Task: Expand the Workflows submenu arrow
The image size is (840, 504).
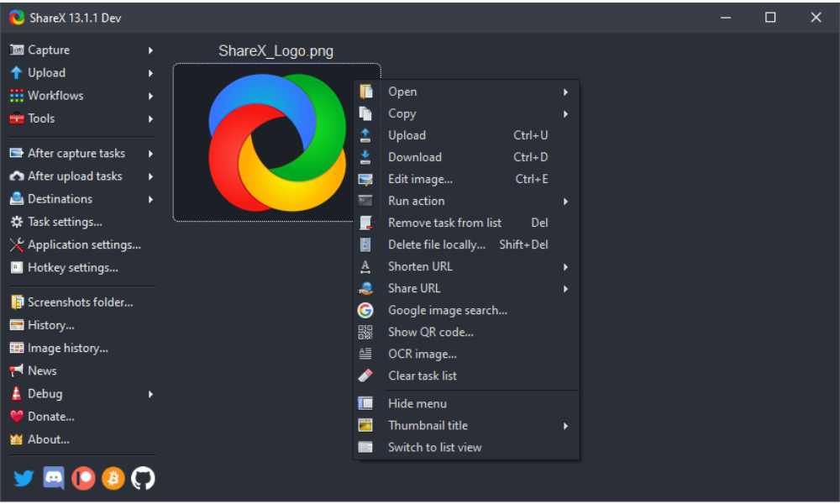Action: [150, 97]
